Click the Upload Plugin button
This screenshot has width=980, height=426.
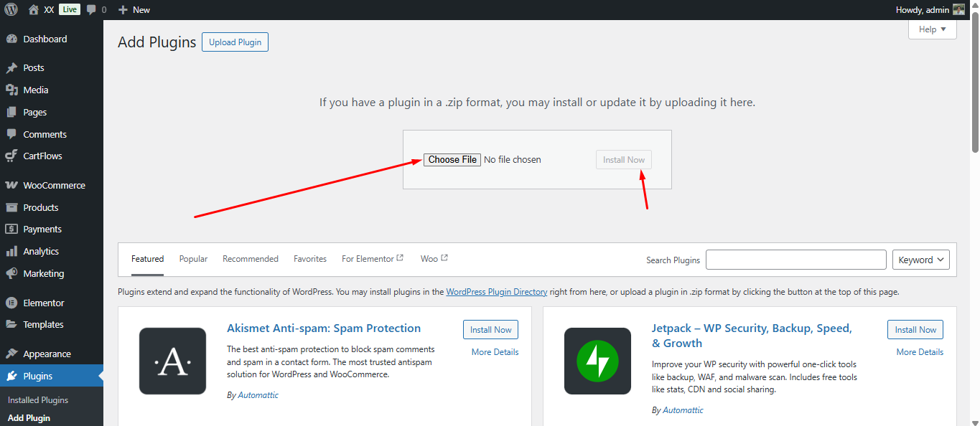[x=235, y=42]
